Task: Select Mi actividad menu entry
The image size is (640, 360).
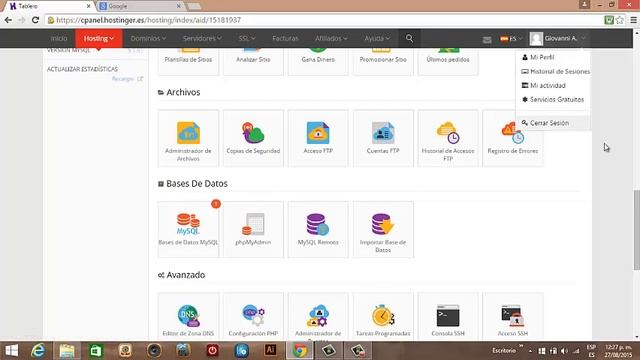Action: [544, 85]
